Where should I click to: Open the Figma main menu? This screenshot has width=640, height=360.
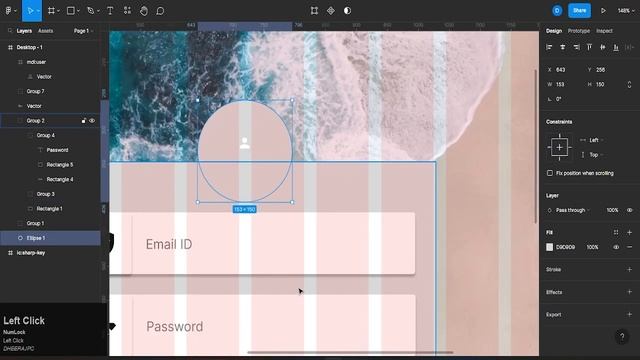(x=8, y=11)
